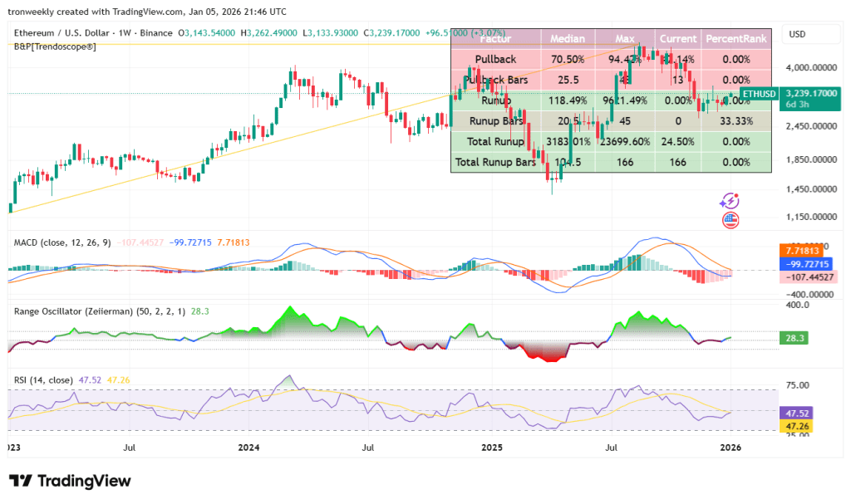Click the orange 7.71813 MACD axis tag
Viewport: 851px width, 504px height.
pyautogui.click(x=802, y=251)
